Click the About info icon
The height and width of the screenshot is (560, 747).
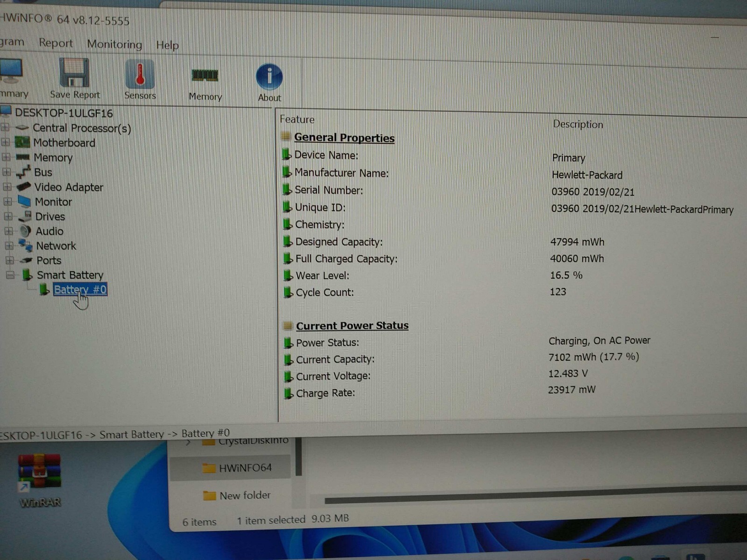[269, 77]
